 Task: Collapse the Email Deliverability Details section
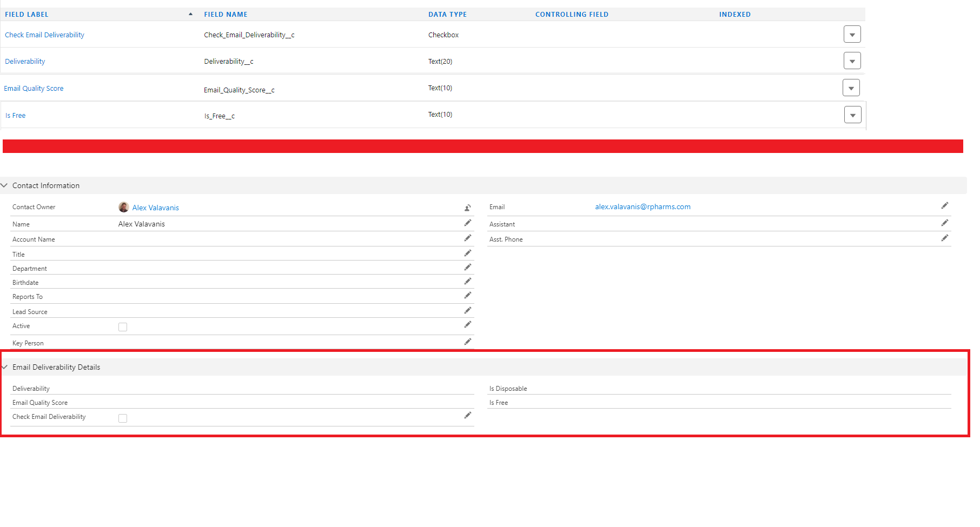click(x=5, y=367)
